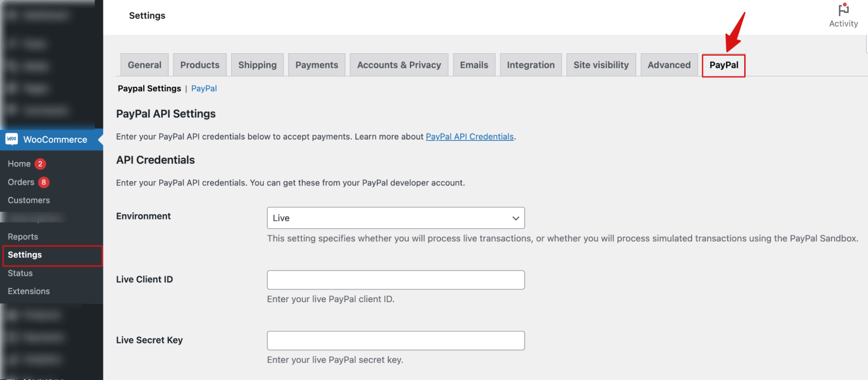Switch to the Shipping tab
The height and width of the screenshot is (380, 868).
tap(257, 64)
